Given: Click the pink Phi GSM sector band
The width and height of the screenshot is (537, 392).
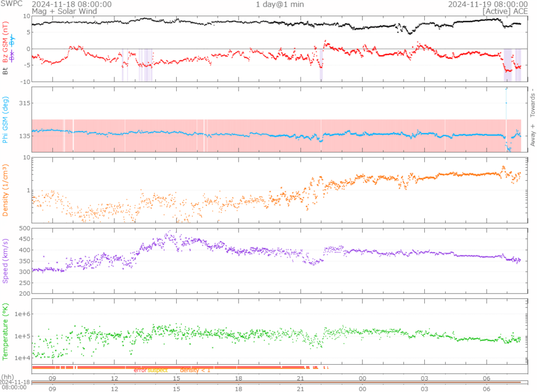Looking at the screenshot, I should [x=276, y=136].
